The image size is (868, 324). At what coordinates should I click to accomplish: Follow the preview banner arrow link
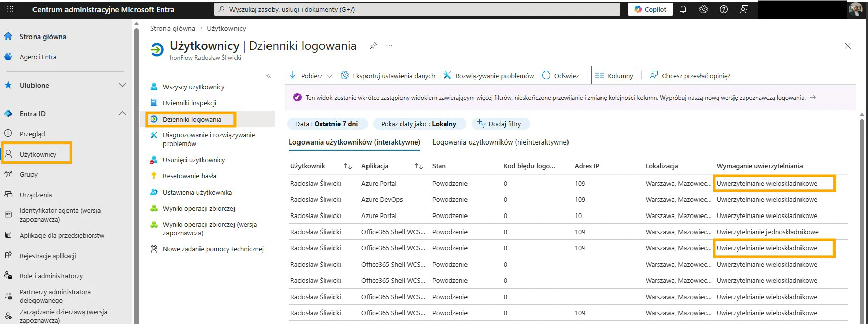813,97
